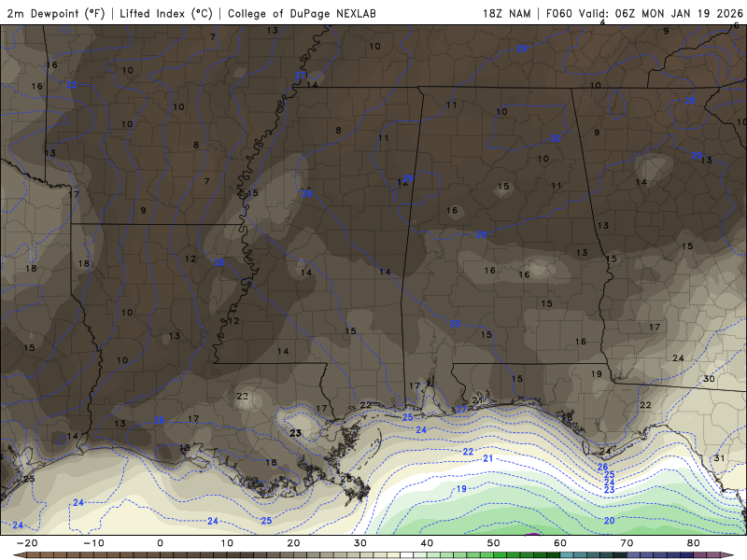Click black "30" value in southern Georgia
This screenshot has height=560, width=747.
click(x=709, y=379)
